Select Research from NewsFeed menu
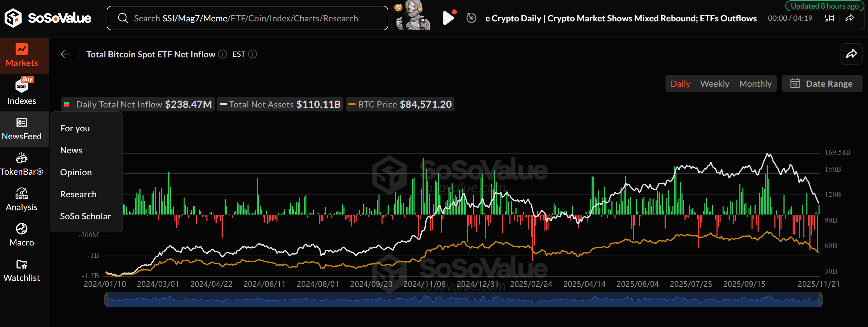The height and width of the screenshot is (327, 868). pyautogui.click(x=78, y=194)
